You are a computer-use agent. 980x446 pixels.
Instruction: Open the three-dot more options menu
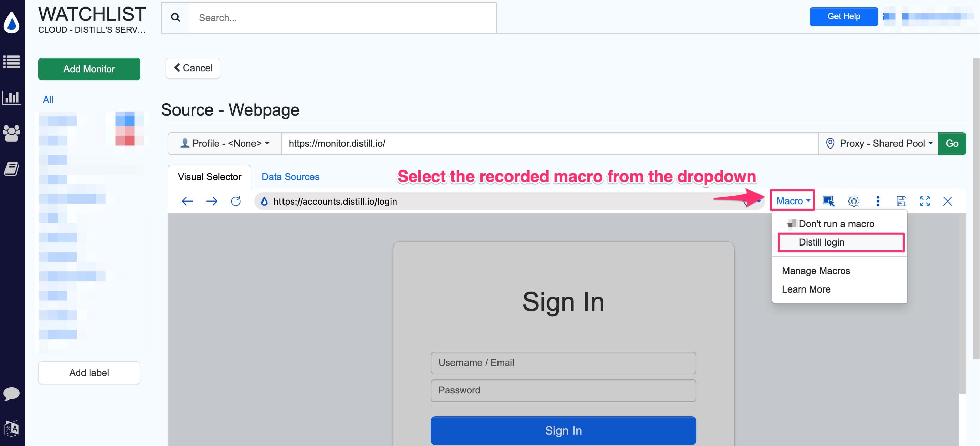[x=878, y=201]
